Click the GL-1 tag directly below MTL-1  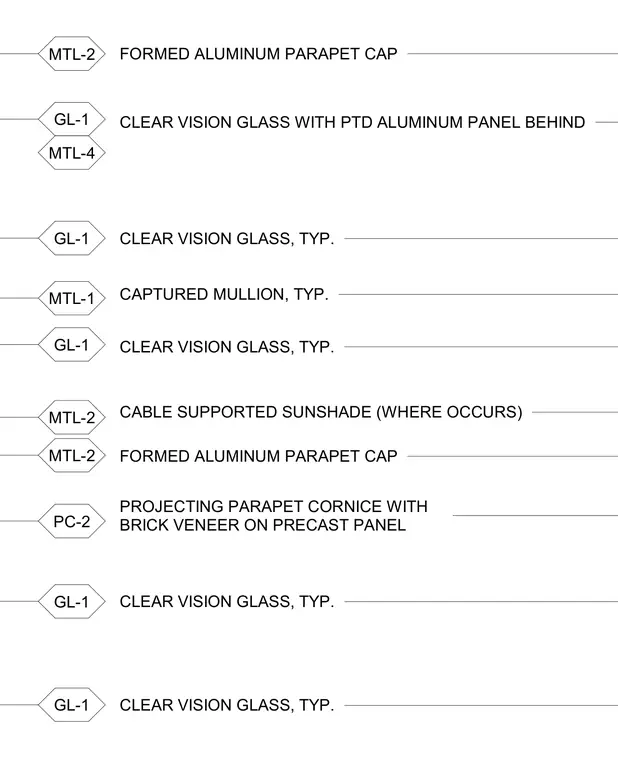[72, 345]
